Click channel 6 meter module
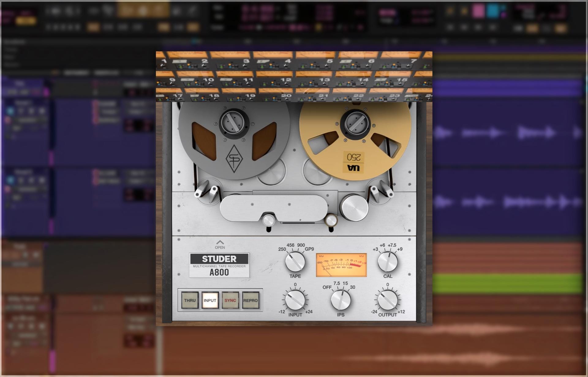588x377 pixels. 356,60
